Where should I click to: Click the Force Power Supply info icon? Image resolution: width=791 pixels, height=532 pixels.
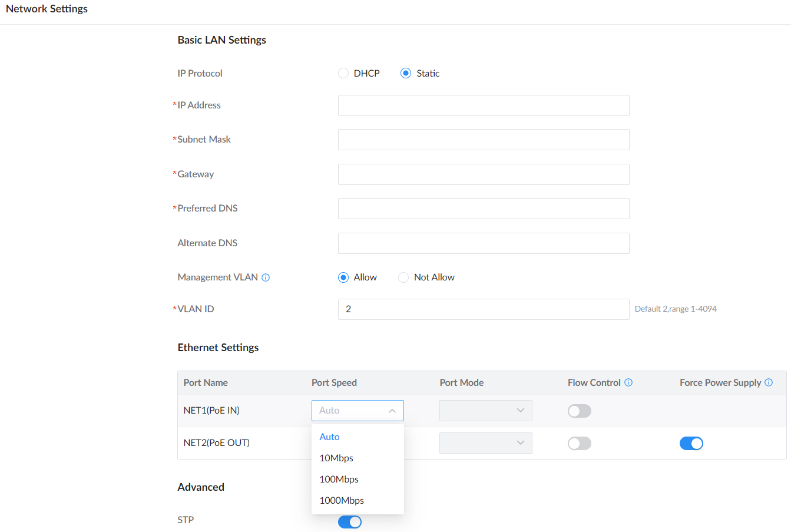pos(769,382)
